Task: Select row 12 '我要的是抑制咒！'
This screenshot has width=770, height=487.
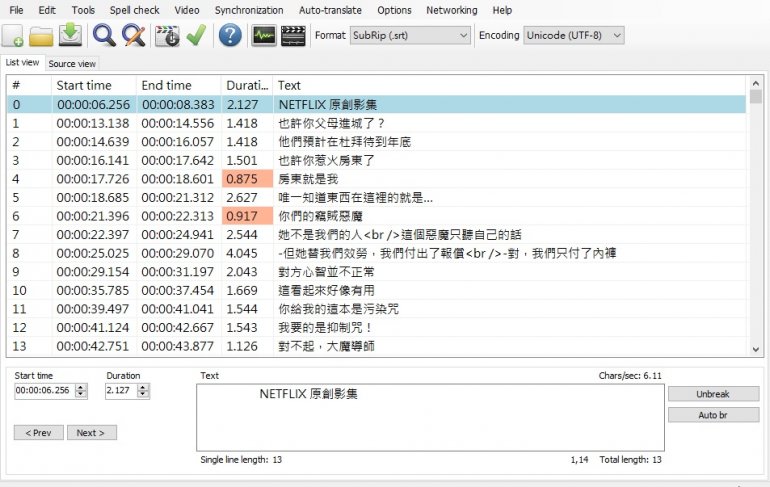Action: coord(376,327)
